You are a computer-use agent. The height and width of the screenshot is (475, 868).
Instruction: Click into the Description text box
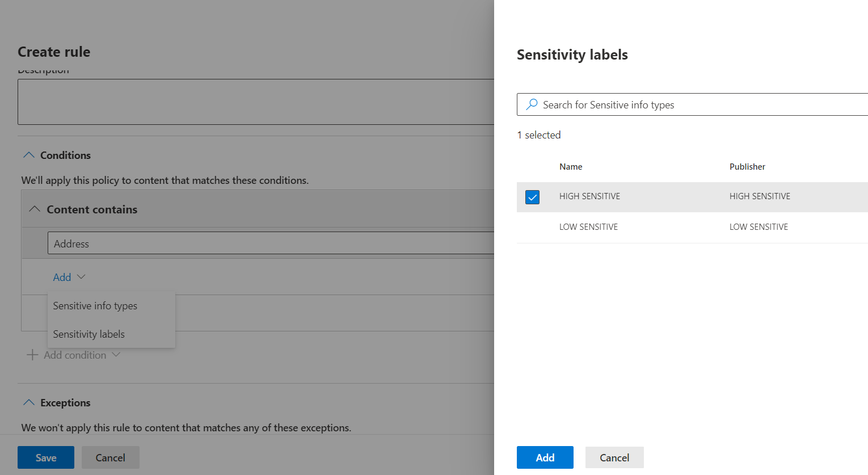click(255, 102)
